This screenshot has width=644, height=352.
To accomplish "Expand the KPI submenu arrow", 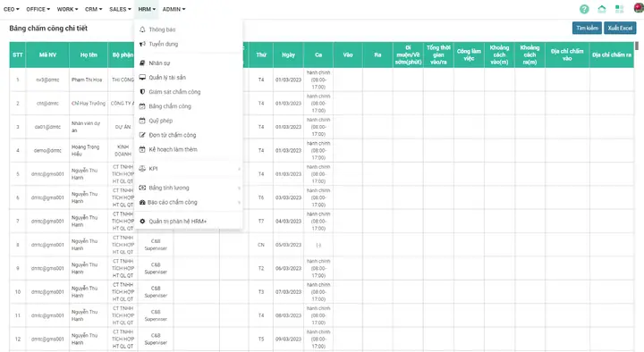I will click(239, 169).
